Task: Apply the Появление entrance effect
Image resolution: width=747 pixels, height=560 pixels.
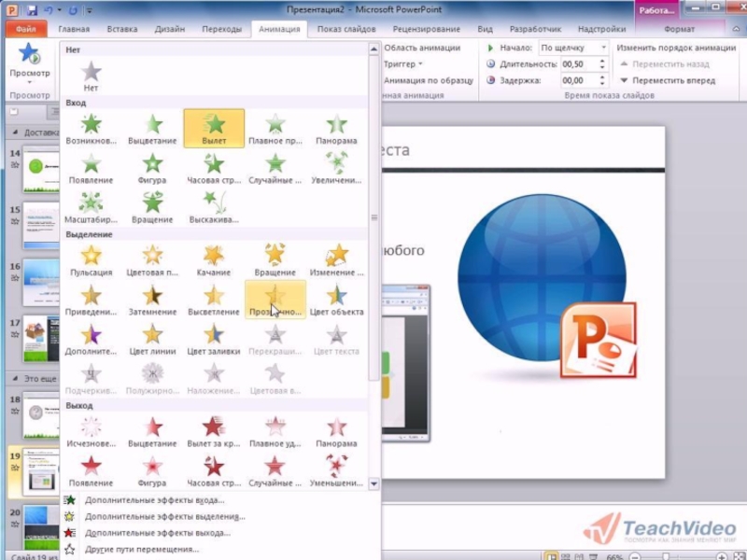Action: pyautogui.click(x=91, y=168)
